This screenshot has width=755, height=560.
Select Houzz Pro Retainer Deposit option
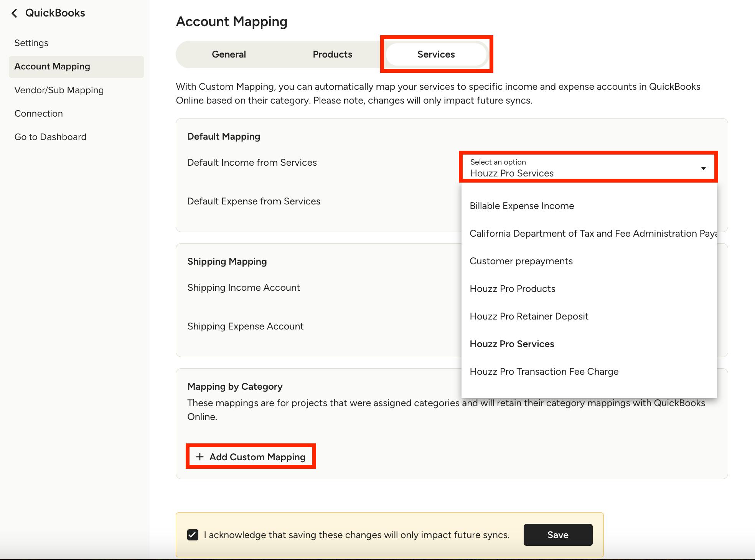tap(529, 316)
